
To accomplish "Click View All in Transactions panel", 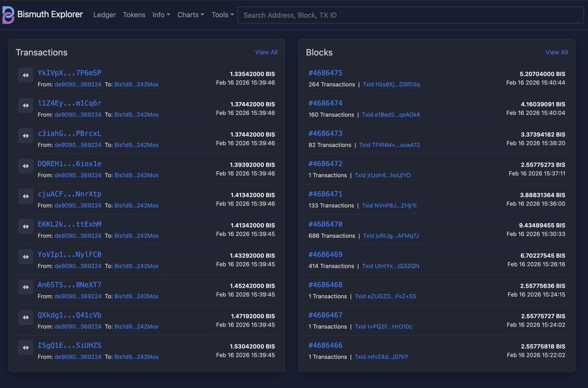I will [x=266, y=52].
